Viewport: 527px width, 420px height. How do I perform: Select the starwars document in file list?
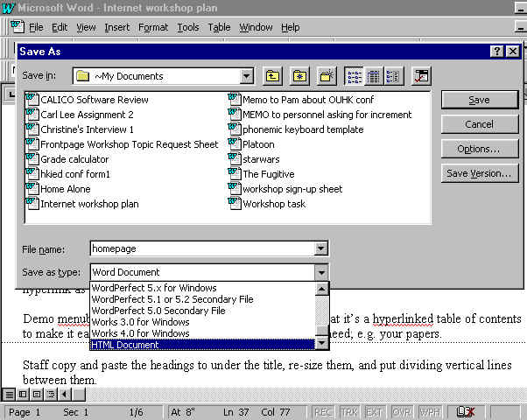click(x=261, y=159)
